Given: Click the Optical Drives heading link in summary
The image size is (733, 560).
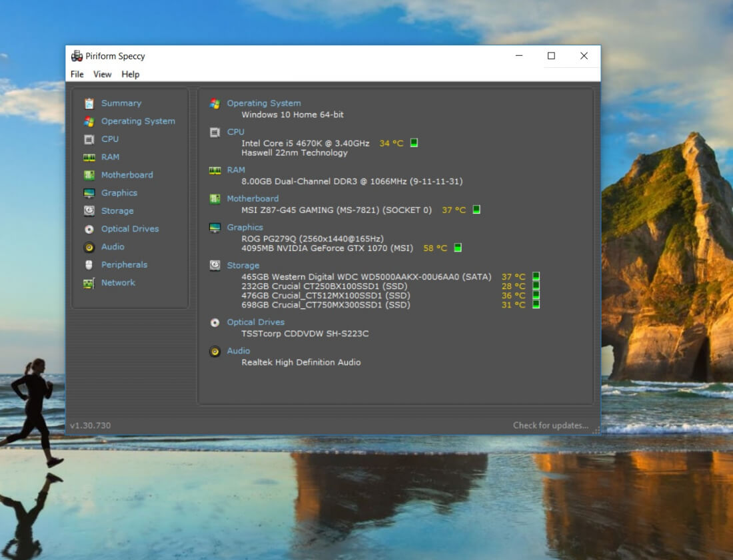Looking at the screenshot, I should [256, 322].
